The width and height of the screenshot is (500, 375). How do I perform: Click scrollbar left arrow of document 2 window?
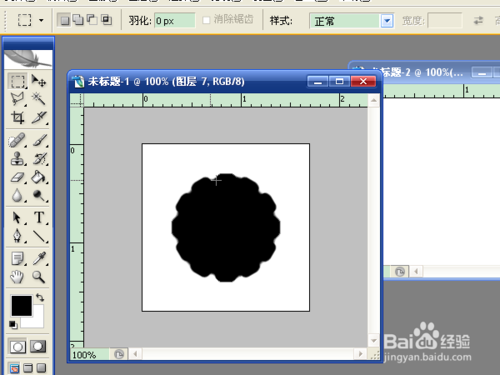tap(416, 272)
